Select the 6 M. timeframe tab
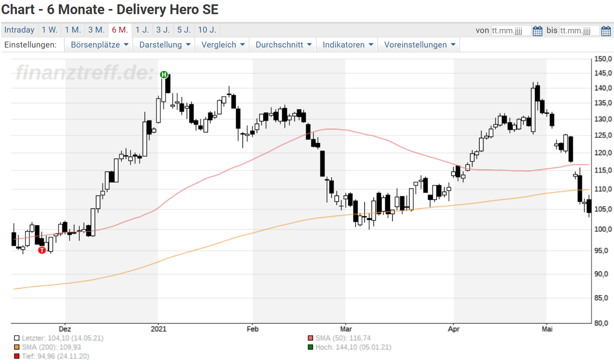This screenshot has height=364, width=614. click(120, 30)
